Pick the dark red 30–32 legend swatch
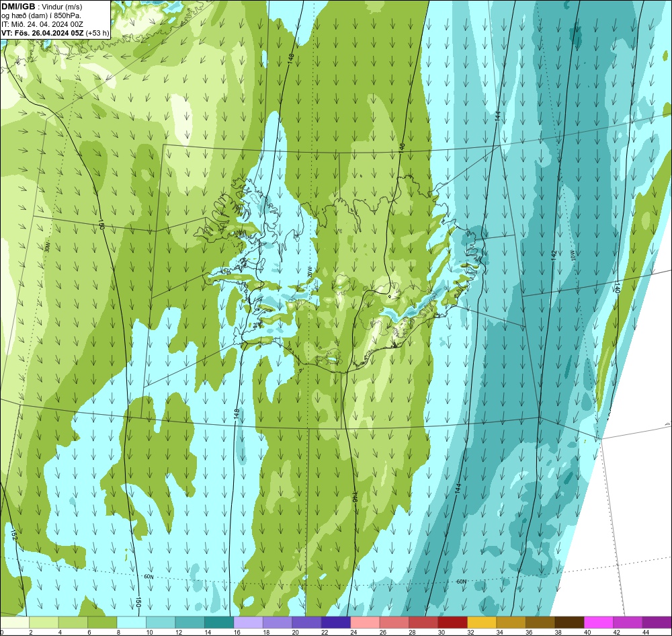The image size is (672, 636). coord(452,623)
